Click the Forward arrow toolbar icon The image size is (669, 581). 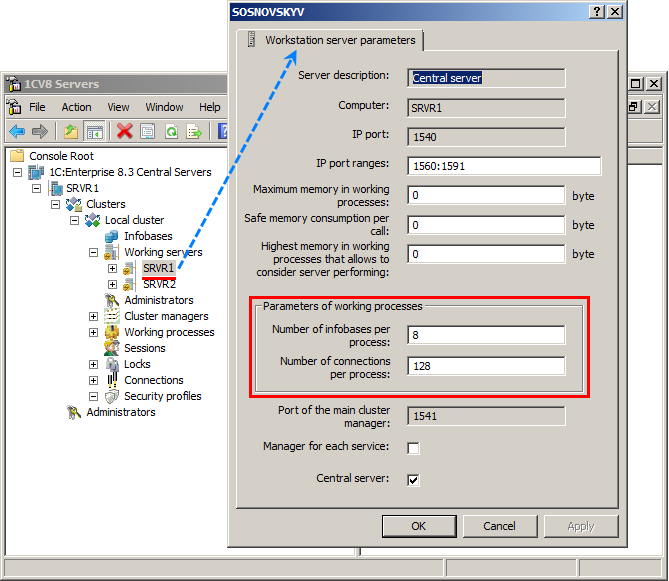(40, 131)
